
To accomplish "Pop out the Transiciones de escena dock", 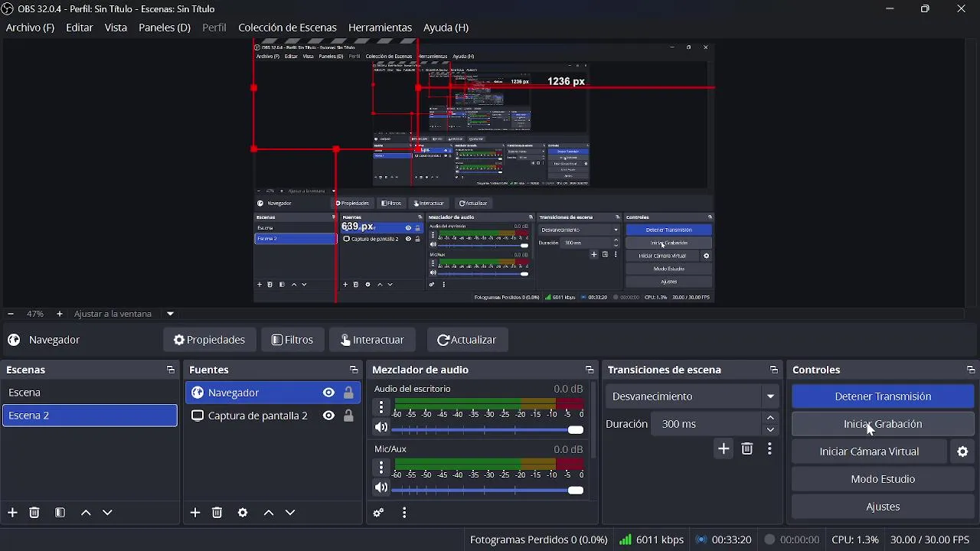I will (773, 370).
